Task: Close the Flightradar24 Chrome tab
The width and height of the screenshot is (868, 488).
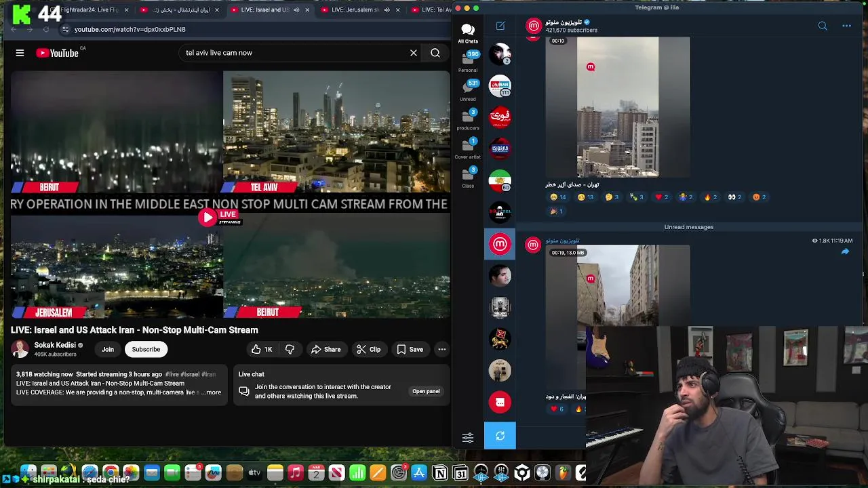Action: pyautogui.click(x=126, y=10)
